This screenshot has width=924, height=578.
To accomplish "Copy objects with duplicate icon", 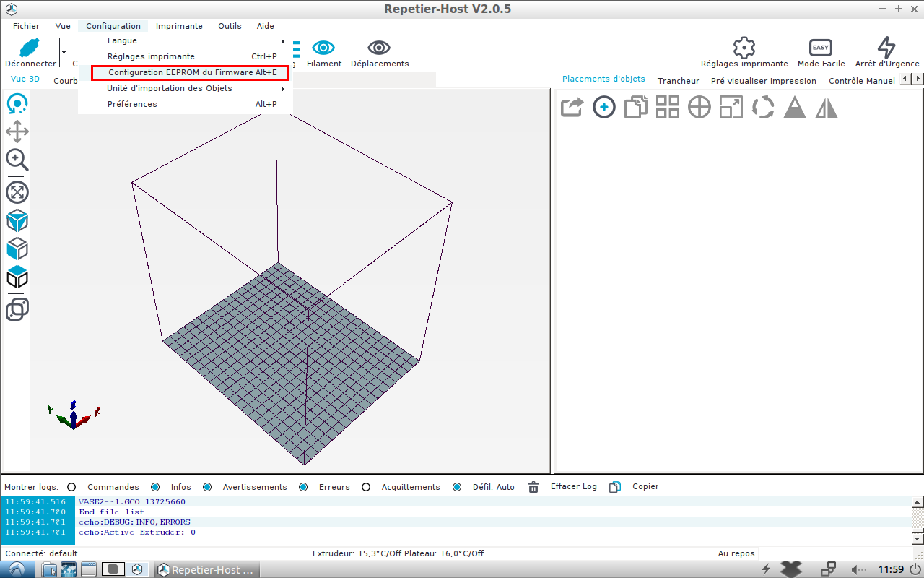I will pos(636,108).
